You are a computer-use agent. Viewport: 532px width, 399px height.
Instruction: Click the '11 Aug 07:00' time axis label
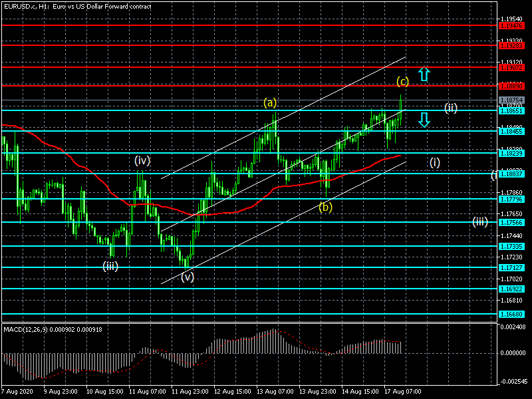point(147,391)
